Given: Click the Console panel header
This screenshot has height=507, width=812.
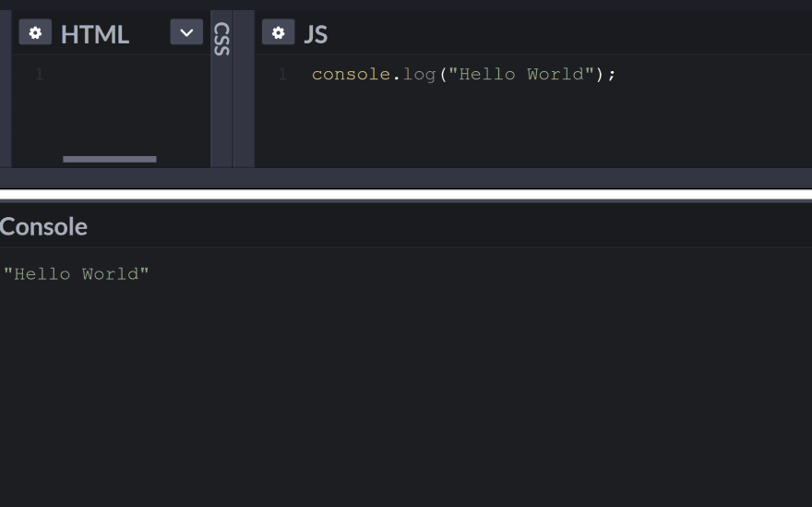Looking at the screenshot, I should [43, 226].
